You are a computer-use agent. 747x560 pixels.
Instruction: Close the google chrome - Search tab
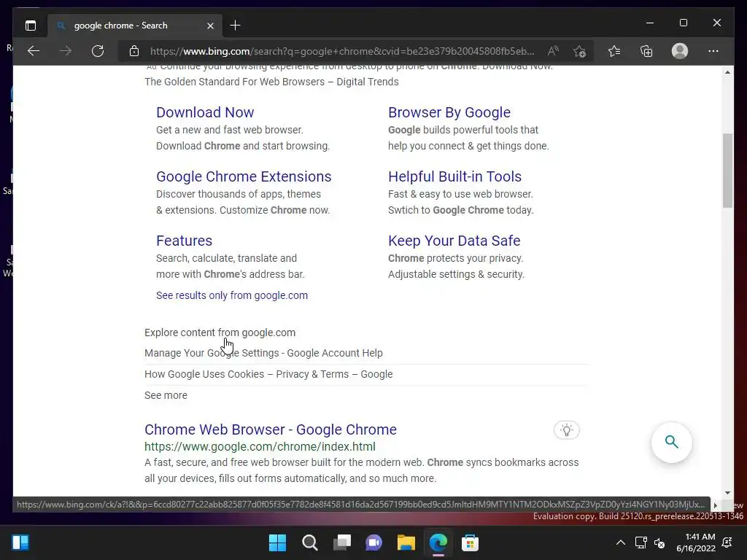(x=210, y=26)
